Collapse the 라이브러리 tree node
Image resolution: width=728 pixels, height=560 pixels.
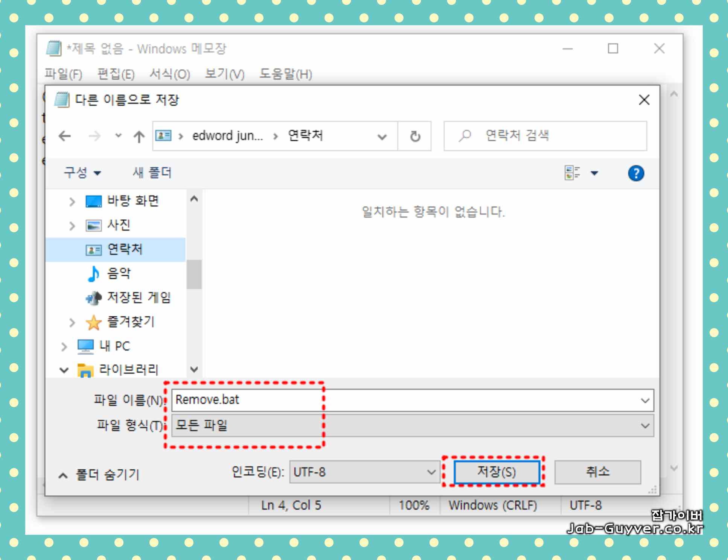pyautogui.click(x=64, y=370)
